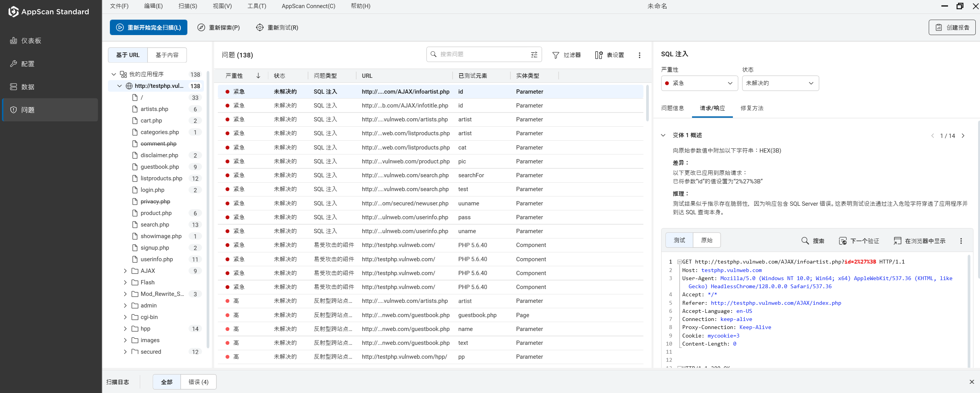Open the overflow menu next to 表设置
Screen dimensions: 980x393
(x=640, y=55)
